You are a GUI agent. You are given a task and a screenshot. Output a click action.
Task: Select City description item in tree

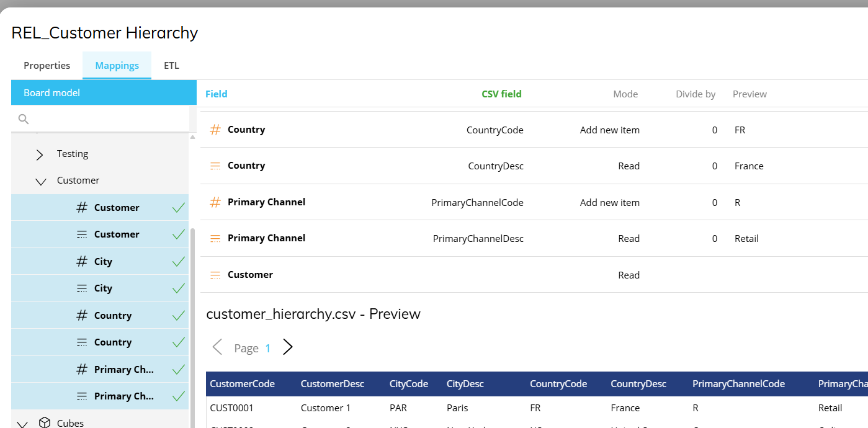point(100,288)
